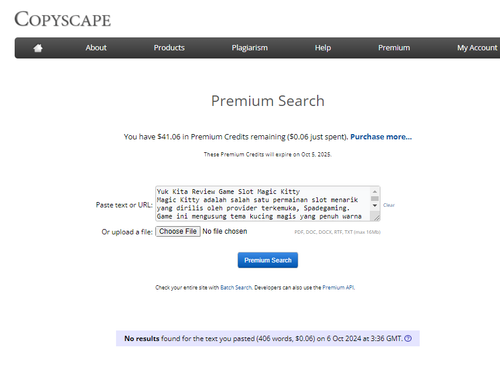This screenshot has height=379, width=500.
Task: Click the Copyscape logo
Action: pyautogui.click(x=62, y=19)
